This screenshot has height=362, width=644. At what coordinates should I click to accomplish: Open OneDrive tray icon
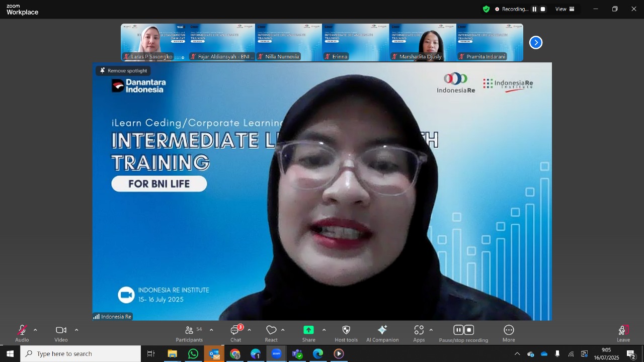point(544,354)
